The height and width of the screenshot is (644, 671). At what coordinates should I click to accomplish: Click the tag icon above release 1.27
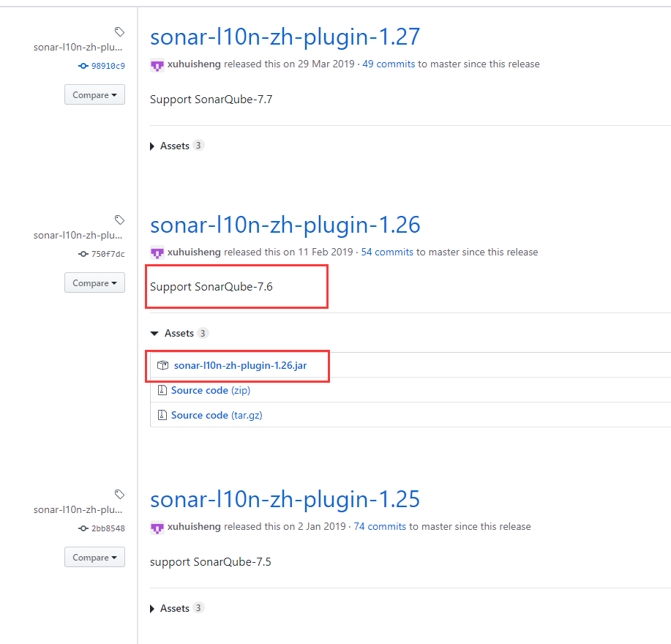119,31
